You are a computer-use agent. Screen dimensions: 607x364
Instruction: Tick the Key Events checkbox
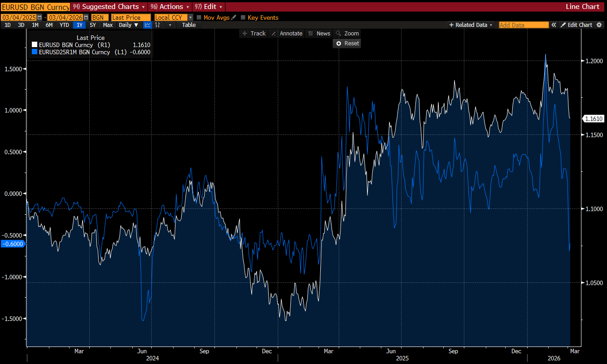[x=243, y=17]
